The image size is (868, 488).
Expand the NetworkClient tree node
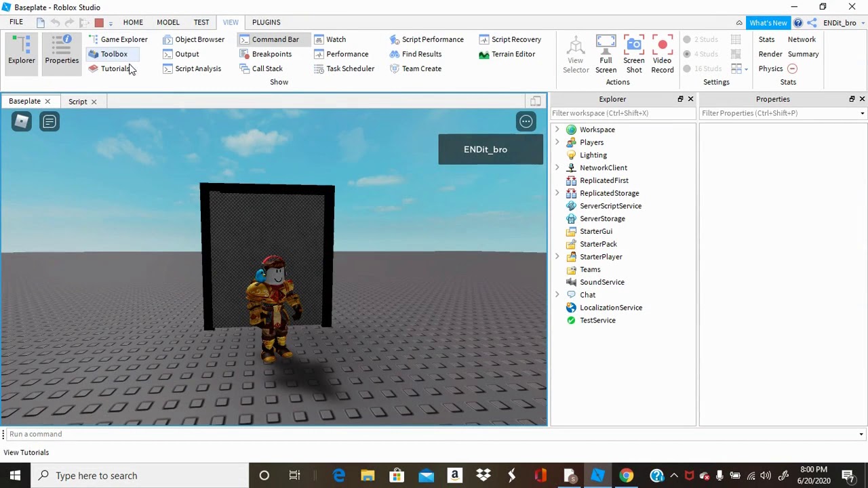point(557,167)
